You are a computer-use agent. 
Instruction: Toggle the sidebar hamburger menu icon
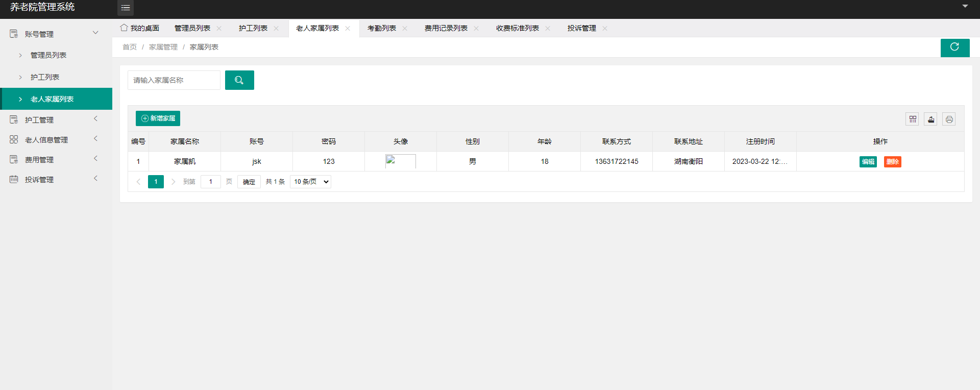coord(126,8)
